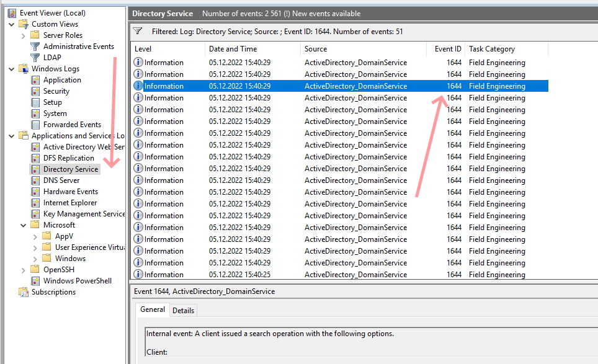The image size is (598, 364).
Task: Select the event logged at 15:40:25
Action: (x=239, y=275)
